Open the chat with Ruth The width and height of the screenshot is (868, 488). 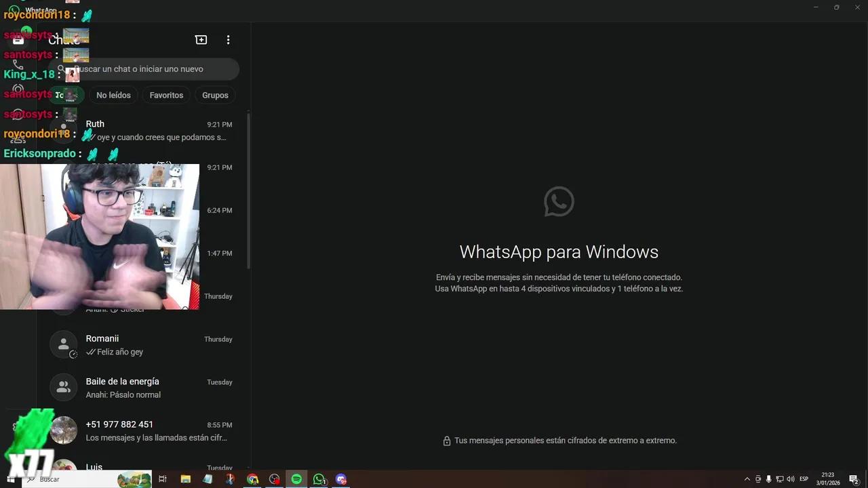[x=142, y=130]
